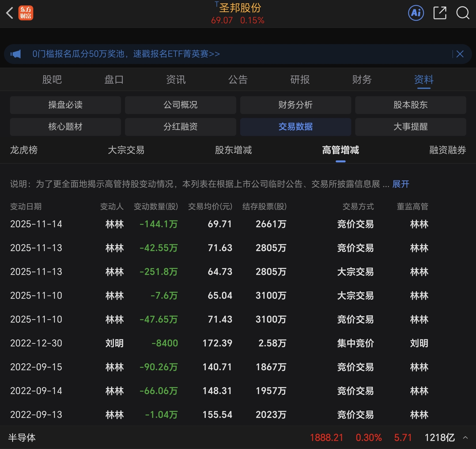The image size is (476, 449).
Task: Tap the megaphone announcement icon
Action: [16, 54]
